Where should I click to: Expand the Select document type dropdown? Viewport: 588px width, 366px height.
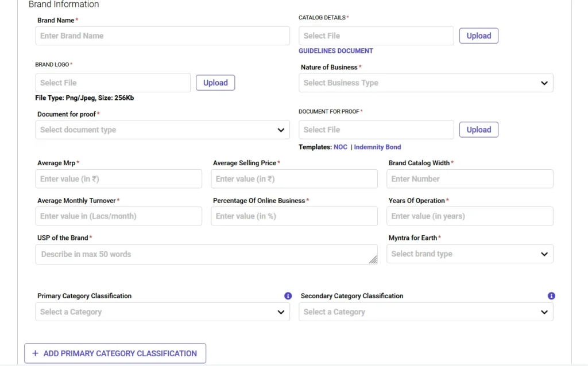162,130
